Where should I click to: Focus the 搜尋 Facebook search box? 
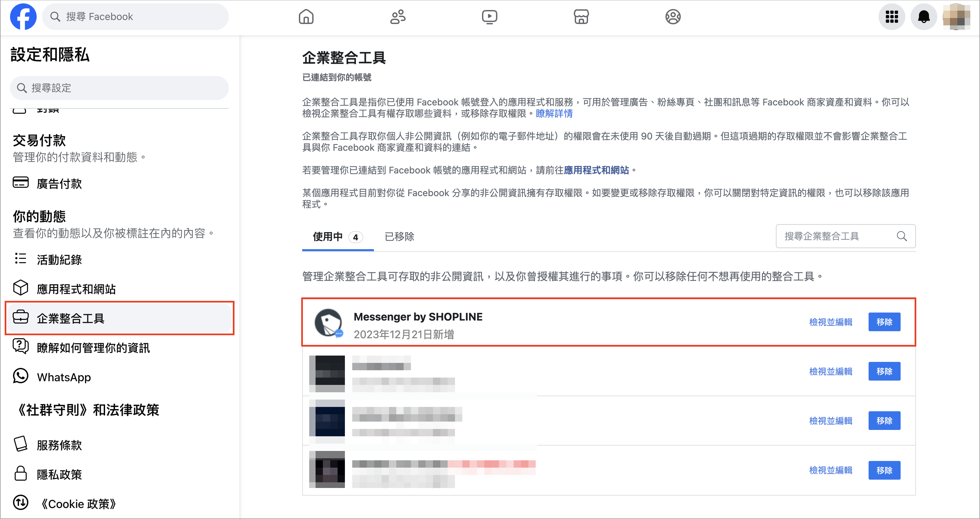click(135, 17)
